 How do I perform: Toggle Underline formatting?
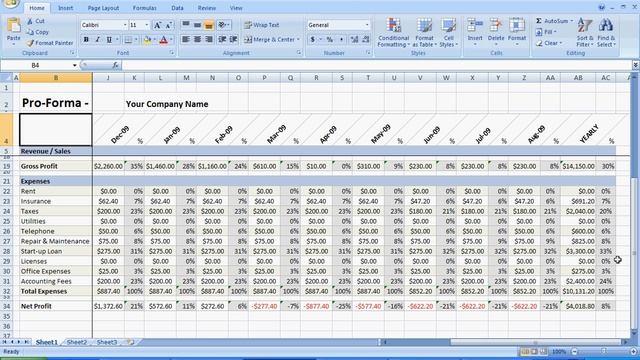[x=109, y=40]
